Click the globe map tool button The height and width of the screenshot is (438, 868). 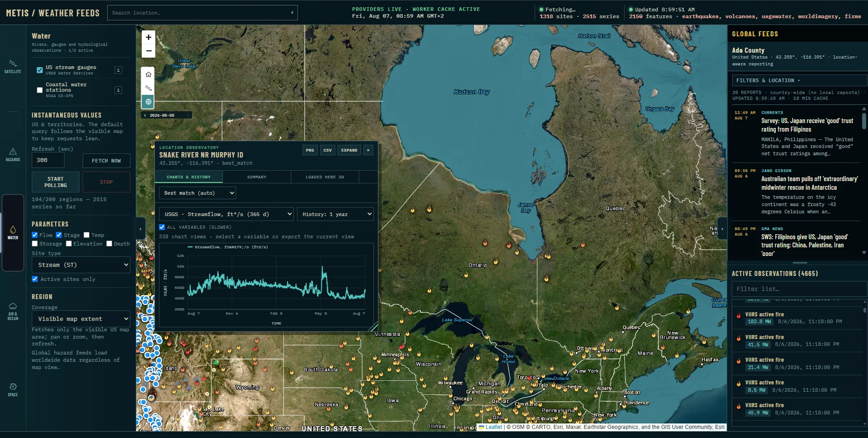coord(149,102)
